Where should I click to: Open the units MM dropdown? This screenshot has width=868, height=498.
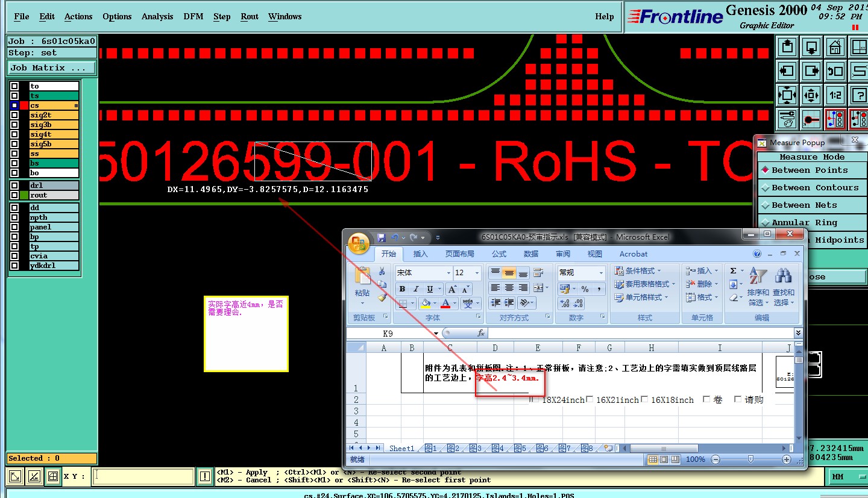(x=848, y=476)
